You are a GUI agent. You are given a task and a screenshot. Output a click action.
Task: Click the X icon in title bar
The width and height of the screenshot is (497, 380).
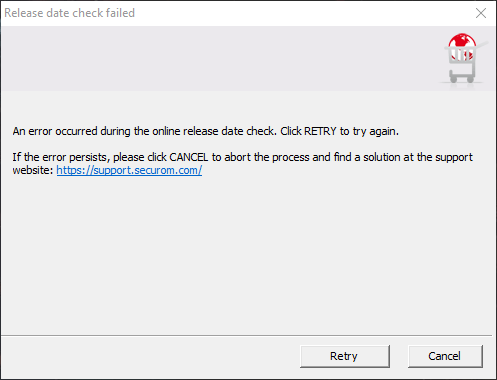(481, 13)
